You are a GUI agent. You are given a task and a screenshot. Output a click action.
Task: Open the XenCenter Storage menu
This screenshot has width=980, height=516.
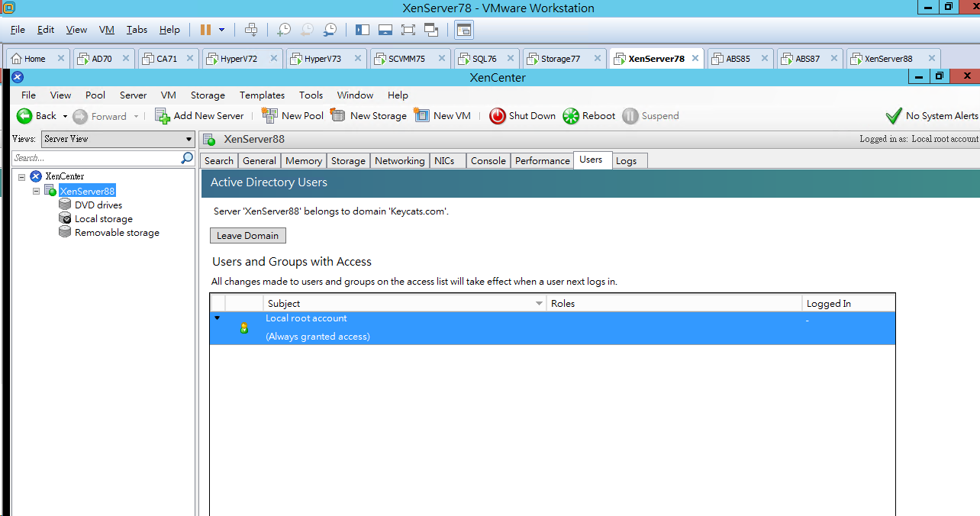click(208, 95)
